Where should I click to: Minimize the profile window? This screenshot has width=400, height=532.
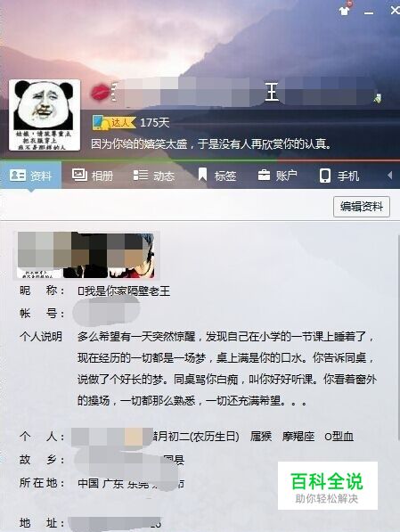(x=369, y=12)
